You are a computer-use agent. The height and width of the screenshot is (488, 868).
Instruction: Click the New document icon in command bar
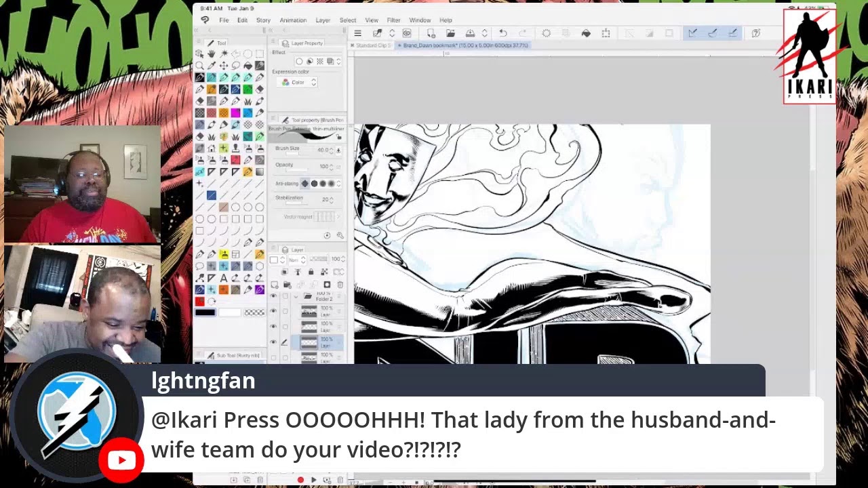431,33
